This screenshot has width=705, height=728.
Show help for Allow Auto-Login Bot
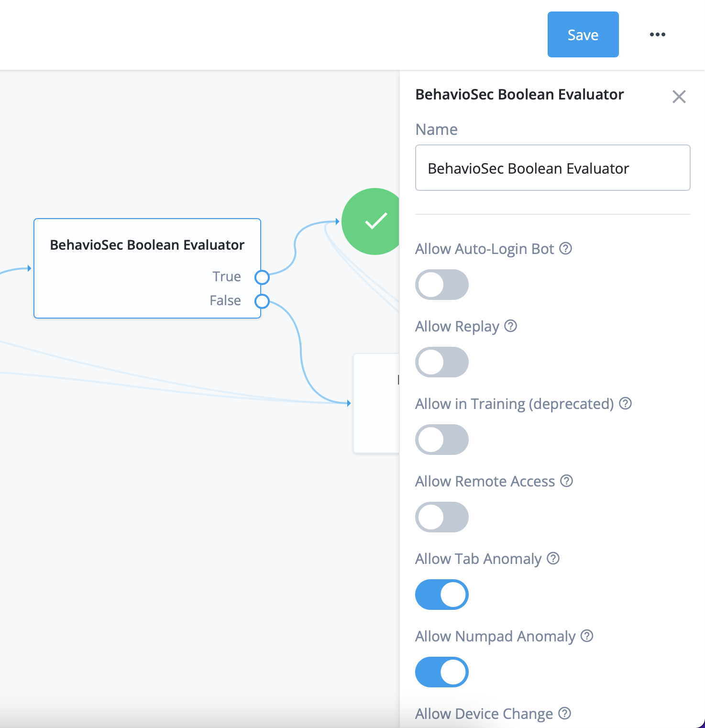566,249
